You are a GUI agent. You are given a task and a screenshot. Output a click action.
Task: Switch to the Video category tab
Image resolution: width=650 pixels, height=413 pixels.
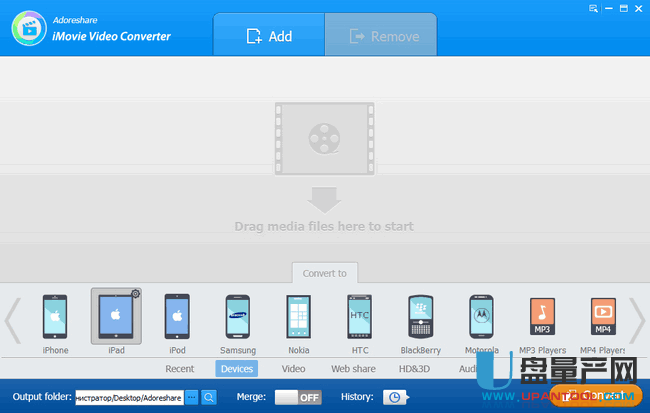click(293, 369)
